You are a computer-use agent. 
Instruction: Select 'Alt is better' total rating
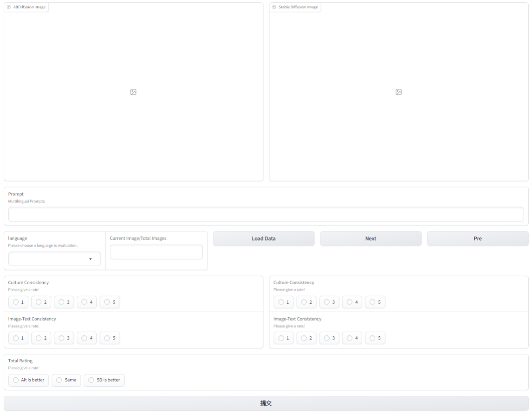(x=28, y=380)
